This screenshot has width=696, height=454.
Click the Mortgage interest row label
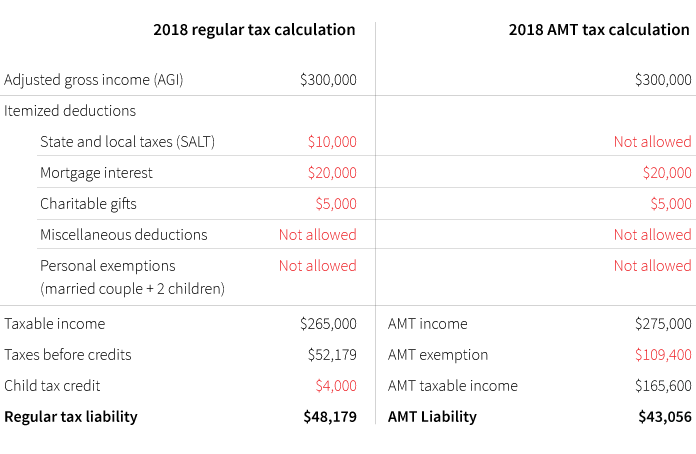(96, 172)
